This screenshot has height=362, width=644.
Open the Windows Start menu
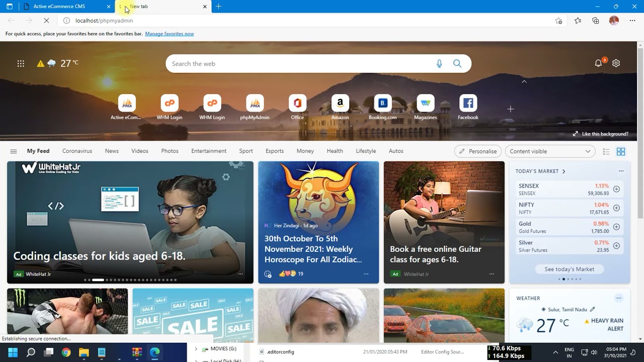coord(13,352)
